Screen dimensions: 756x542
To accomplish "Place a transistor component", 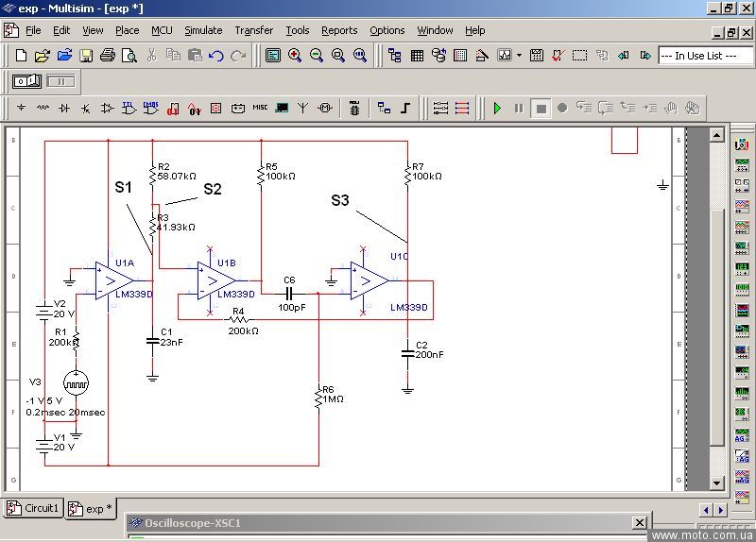I will (85, 108).
